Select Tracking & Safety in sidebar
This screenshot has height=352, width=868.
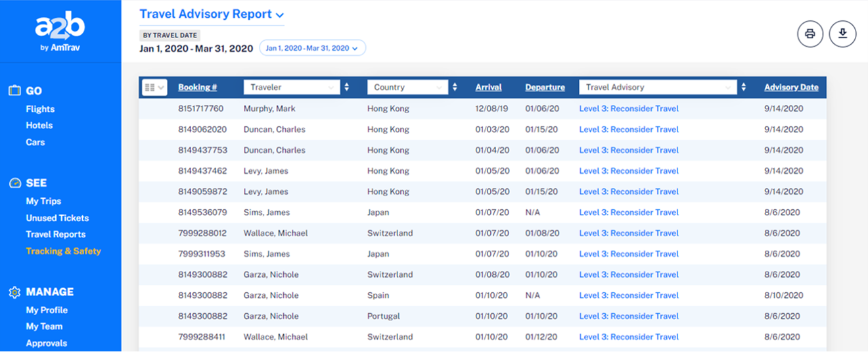click(x=63, y=251)
